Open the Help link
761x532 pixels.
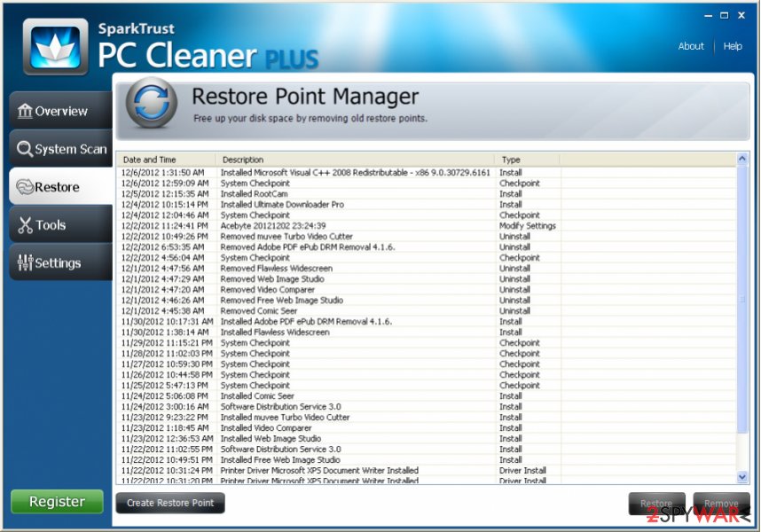[733, 46]
